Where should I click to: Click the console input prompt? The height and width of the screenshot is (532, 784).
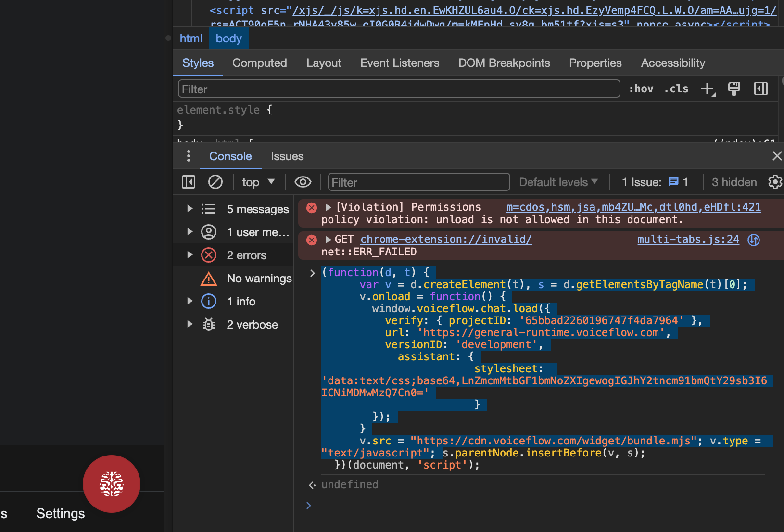pyautogui.click(x=539, y=506)
